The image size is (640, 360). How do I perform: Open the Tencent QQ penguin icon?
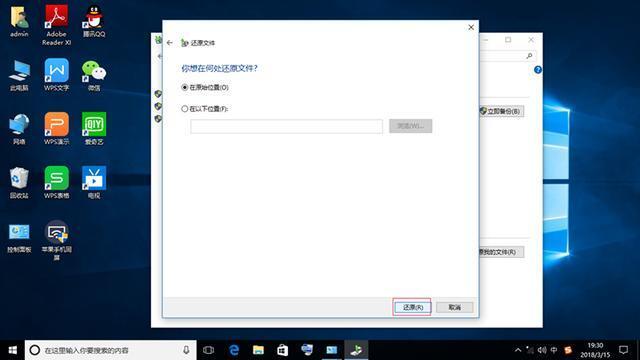[94, 21]
